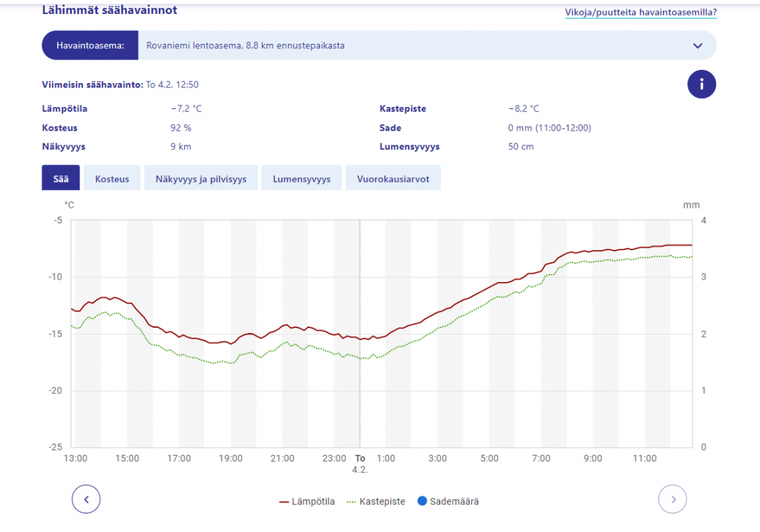Click the blue Sademäärä legend dot
The image size is (760, 532).
[x=422, y=502]
